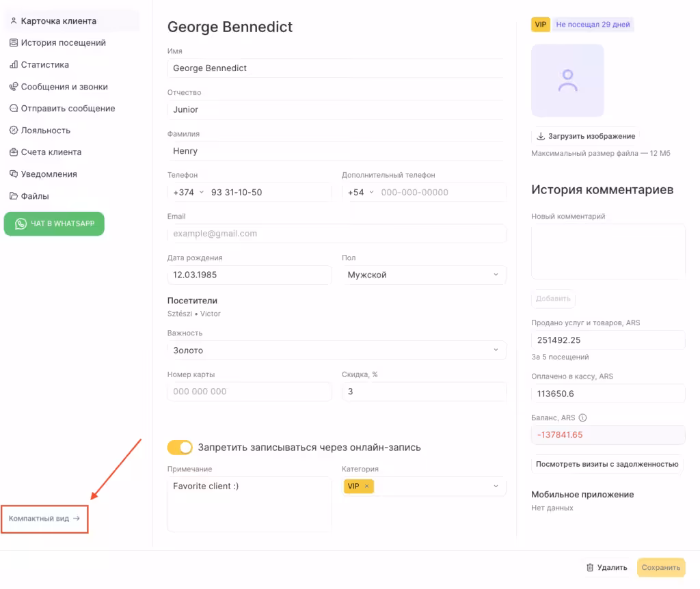This screenshot has height=589, width=700.
Task: Click the trash icon beside Удалить
Action: point(589,567)
